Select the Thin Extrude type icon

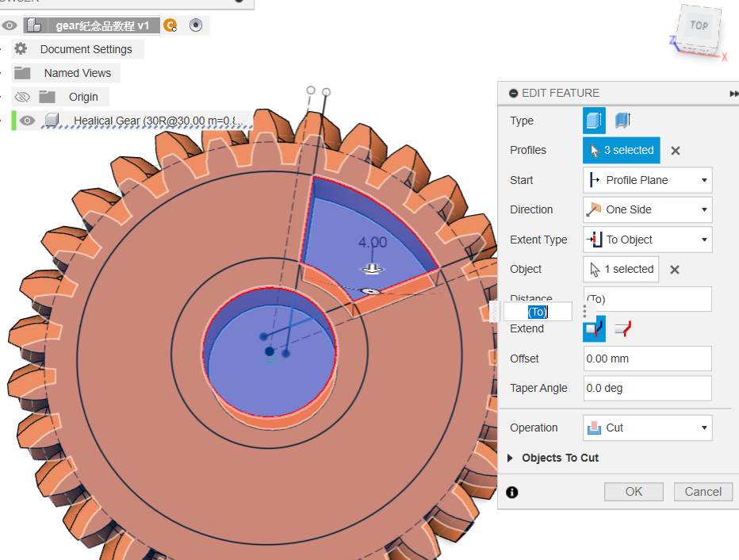click(x=622, y=121)
